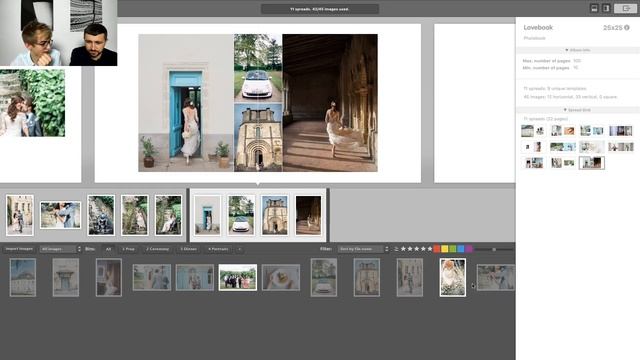This screenshot has width=640, height=360.
Task: Click the Import Images button
Action: pos(19,249)
